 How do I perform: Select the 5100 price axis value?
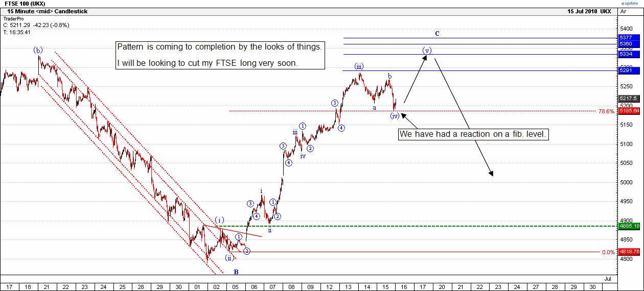tap(627, 143)
